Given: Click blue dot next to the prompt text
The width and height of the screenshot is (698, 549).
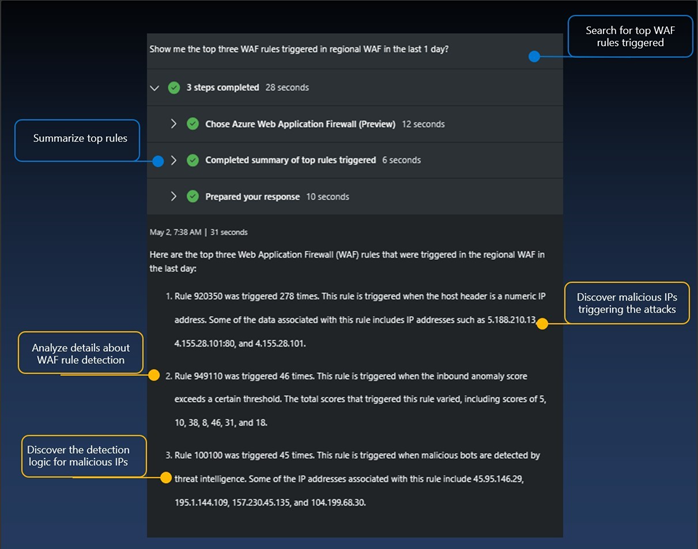Looking at the screenshot, I should click(534, 57).
